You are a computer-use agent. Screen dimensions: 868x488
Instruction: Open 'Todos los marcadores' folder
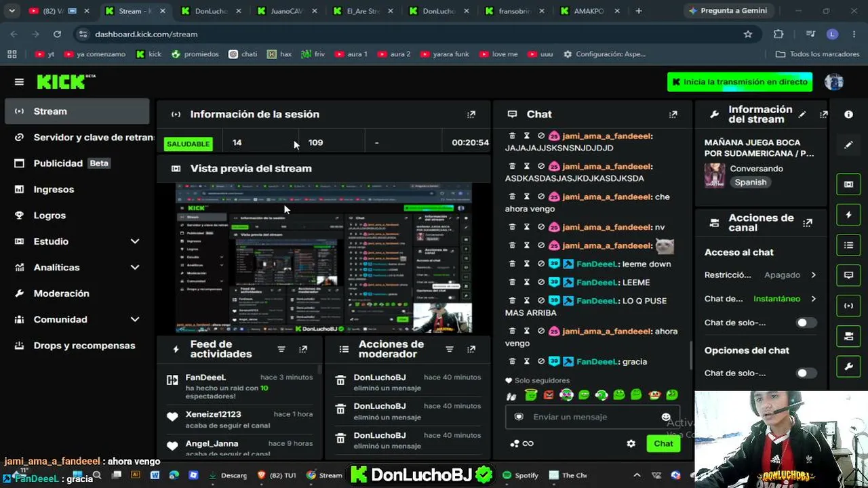(x=817, y=54)
